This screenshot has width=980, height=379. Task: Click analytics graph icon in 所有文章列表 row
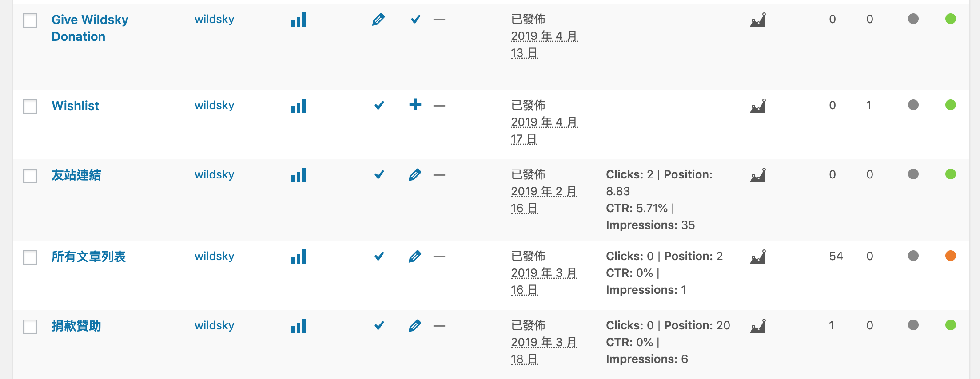[x=758, y=257]
